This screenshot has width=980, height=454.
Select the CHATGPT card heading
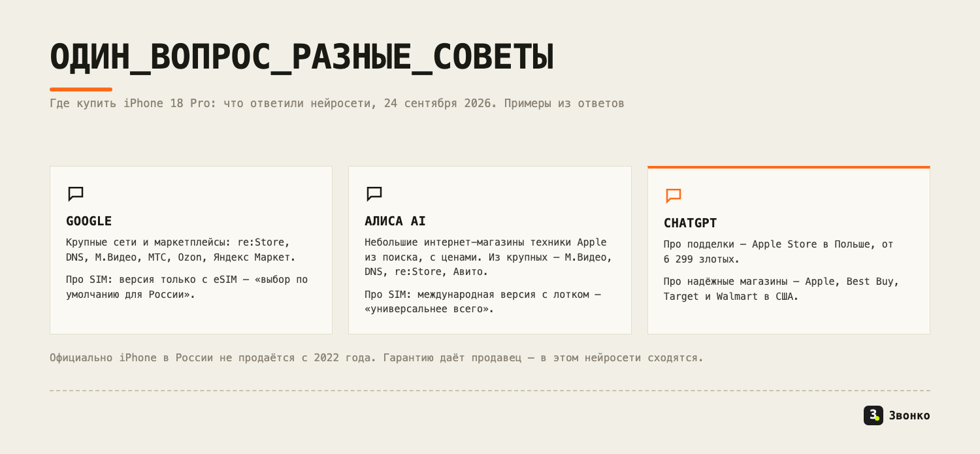(x=691, y=223)
